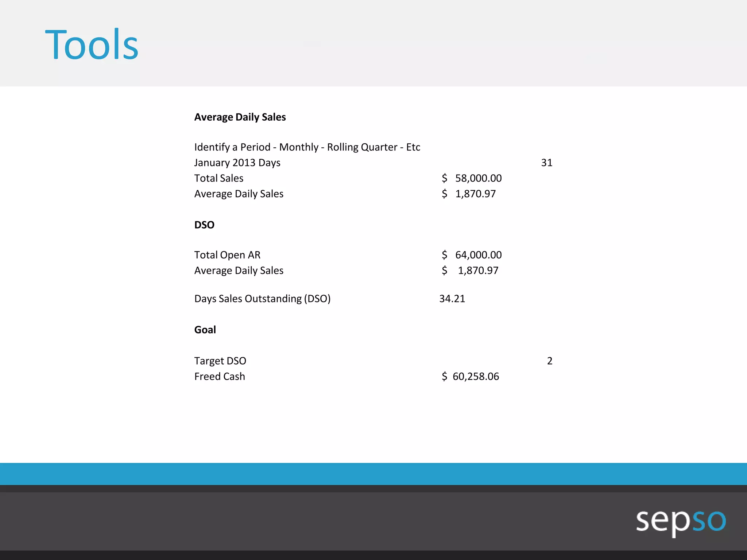Click 'Days Sales Outstanding (DSO)' label
The image size is (747, 560).
pos(262,299)
